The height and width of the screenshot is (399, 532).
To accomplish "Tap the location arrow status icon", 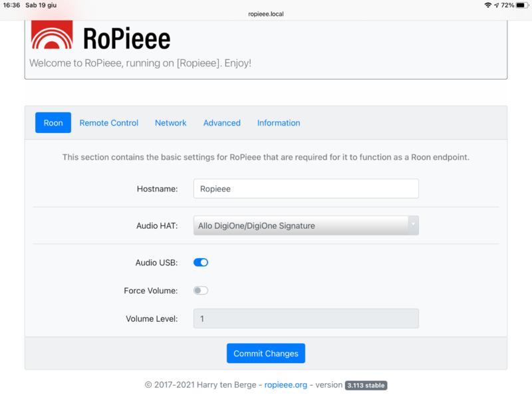I will [497, 5].
